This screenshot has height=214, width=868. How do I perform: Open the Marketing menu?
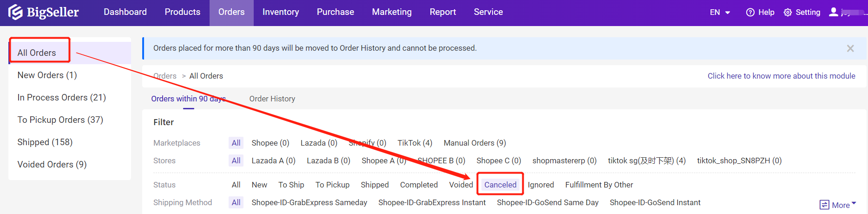pos(392,12)
